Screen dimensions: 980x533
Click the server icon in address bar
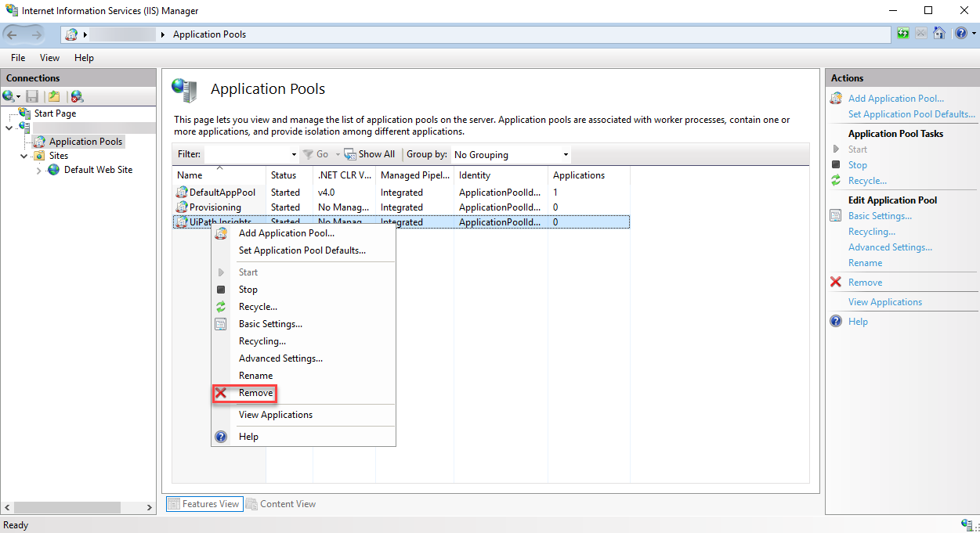[72, 34]
